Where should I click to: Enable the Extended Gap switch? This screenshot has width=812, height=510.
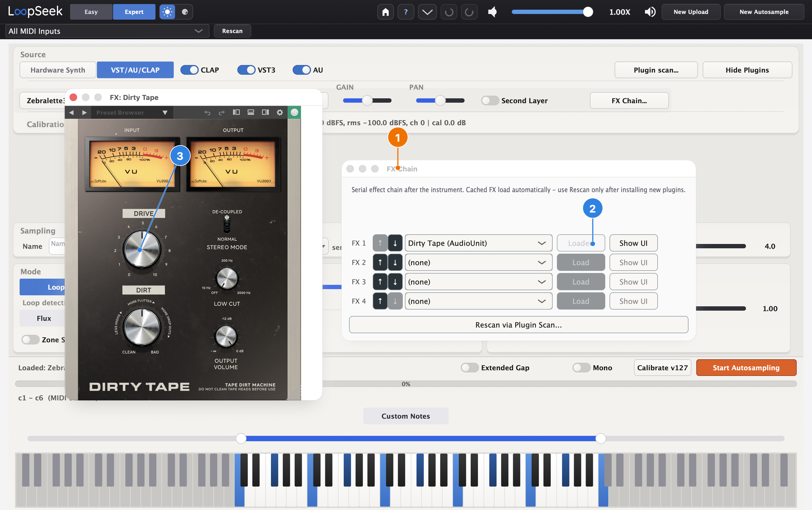coord(470,368)
